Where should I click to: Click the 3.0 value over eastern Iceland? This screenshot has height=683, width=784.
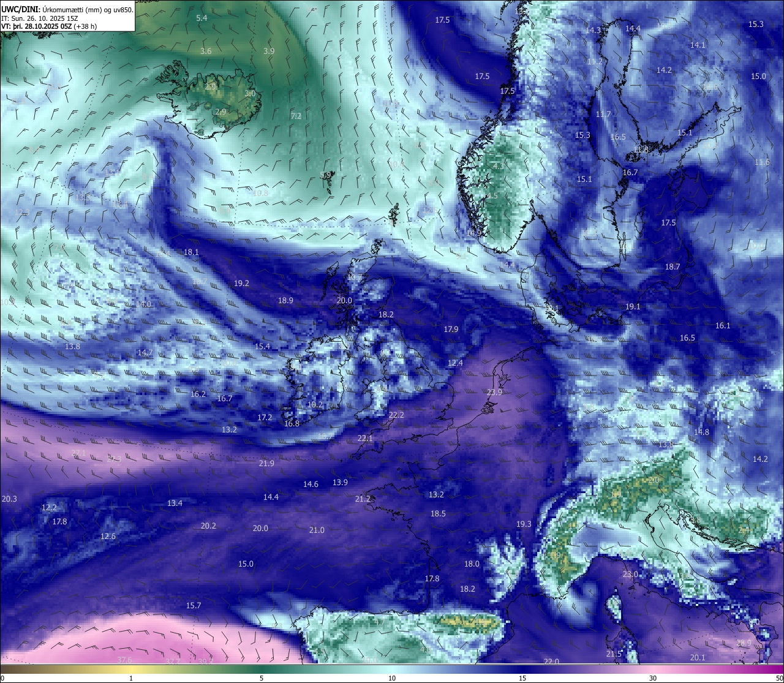point(250,94)
